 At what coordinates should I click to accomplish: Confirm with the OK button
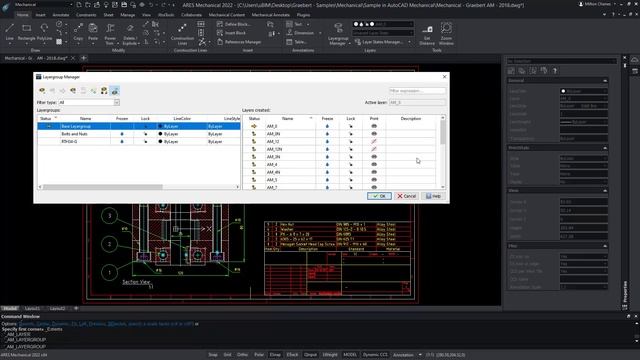coord(379,196)
